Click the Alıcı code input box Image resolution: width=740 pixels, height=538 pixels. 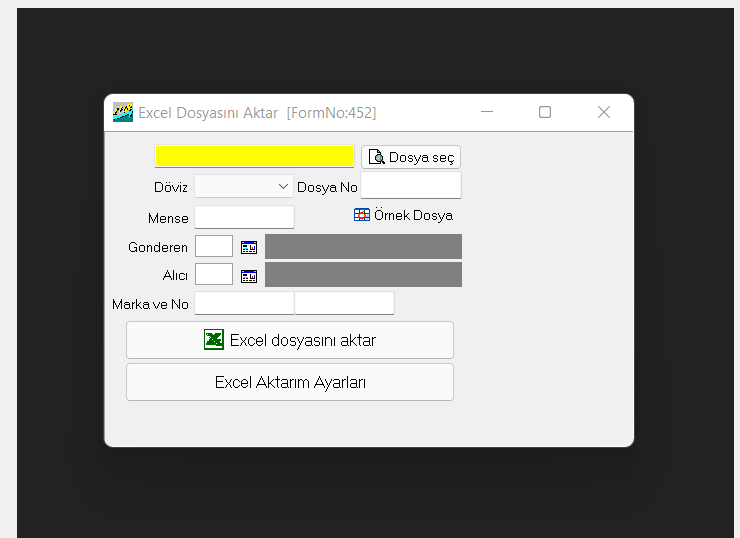214,274
